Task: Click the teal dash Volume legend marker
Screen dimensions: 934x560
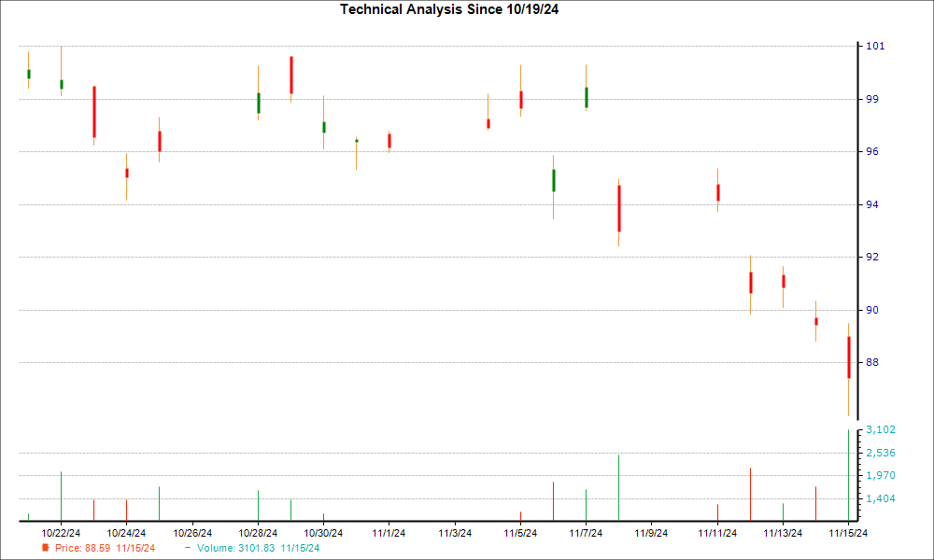Action: [189, 548]
